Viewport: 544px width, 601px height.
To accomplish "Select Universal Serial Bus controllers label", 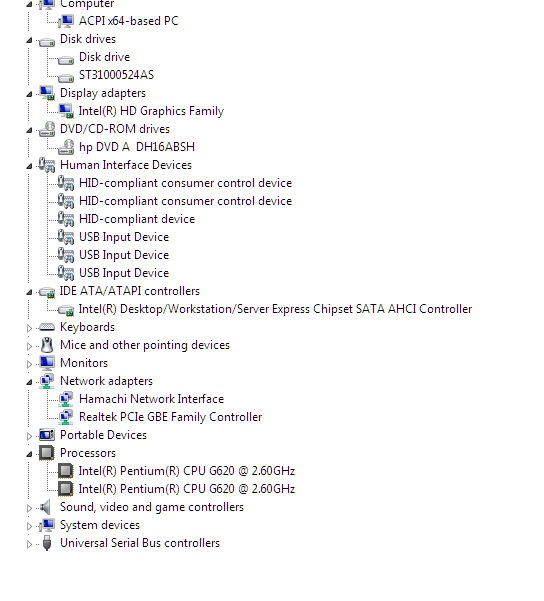I will [x=140, y=543].
